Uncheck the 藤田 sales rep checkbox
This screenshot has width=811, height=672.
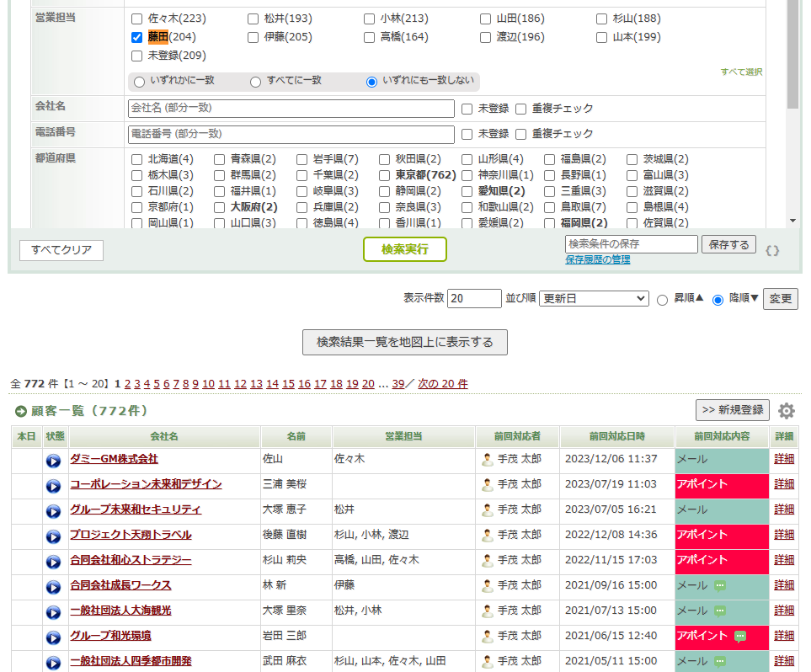137,37
